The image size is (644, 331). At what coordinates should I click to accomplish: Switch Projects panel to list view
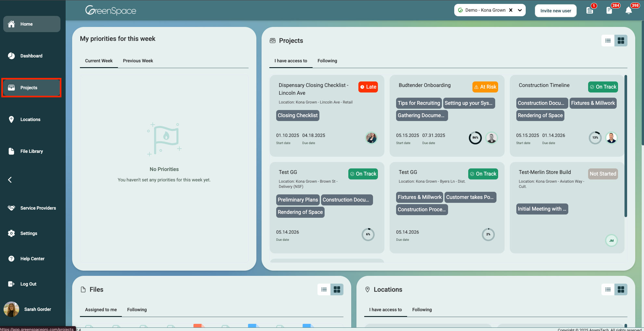(x=608, y=41)
